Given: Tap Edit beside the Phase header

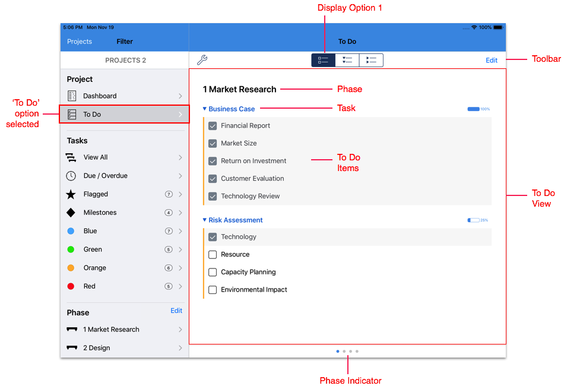Looking at the screenshot, I should coord(176,311).
